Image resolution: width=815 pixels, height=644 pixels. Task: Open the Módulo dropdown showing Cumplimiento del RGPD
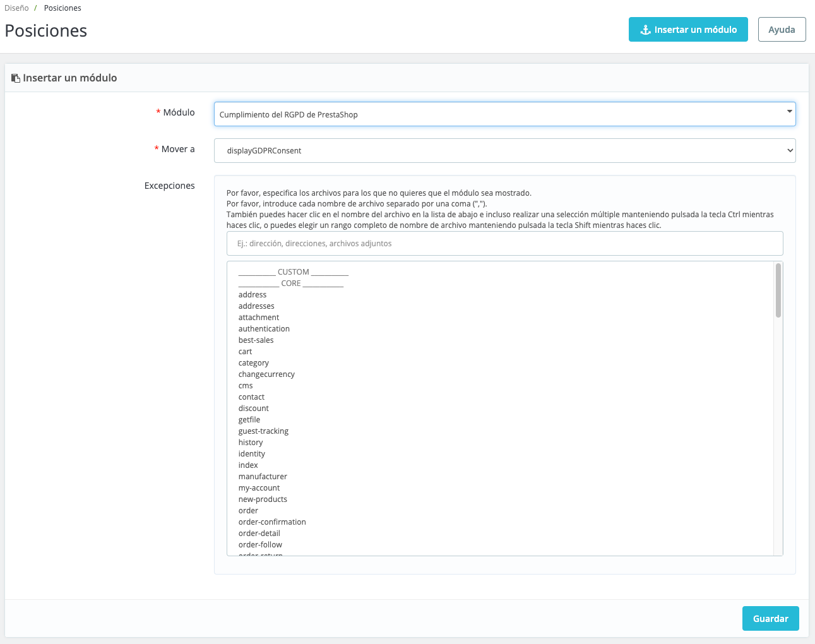click(504, 114)
